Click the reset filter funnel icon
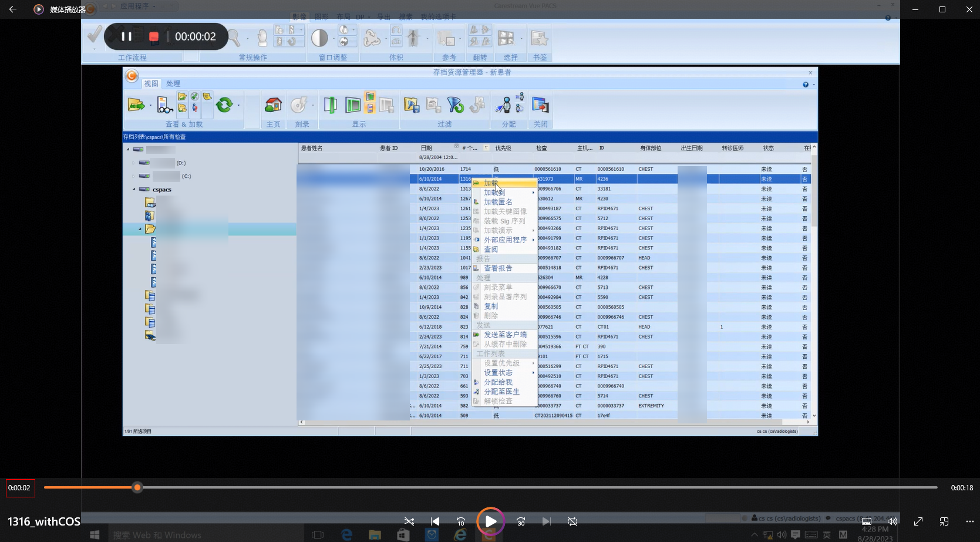Image resolution: width=980 pixels, height=542 pixels. [x=455, y=105]
